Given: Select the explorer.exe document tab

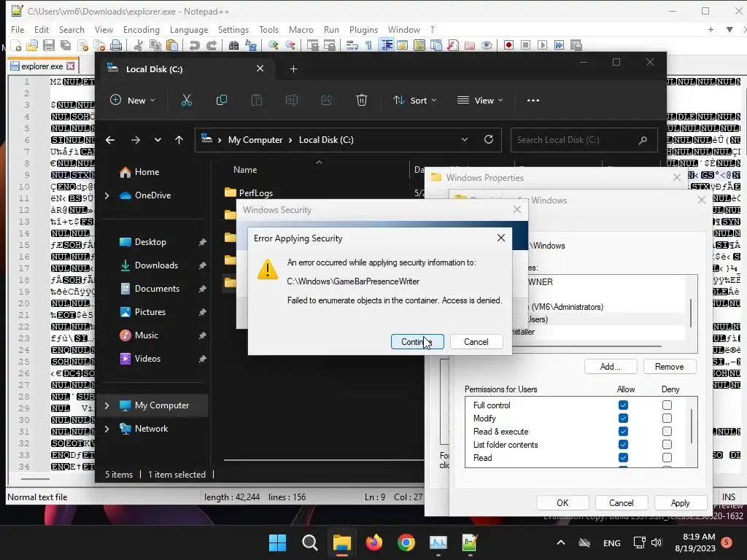Looking at the screenshot, I should pos(43,66).
